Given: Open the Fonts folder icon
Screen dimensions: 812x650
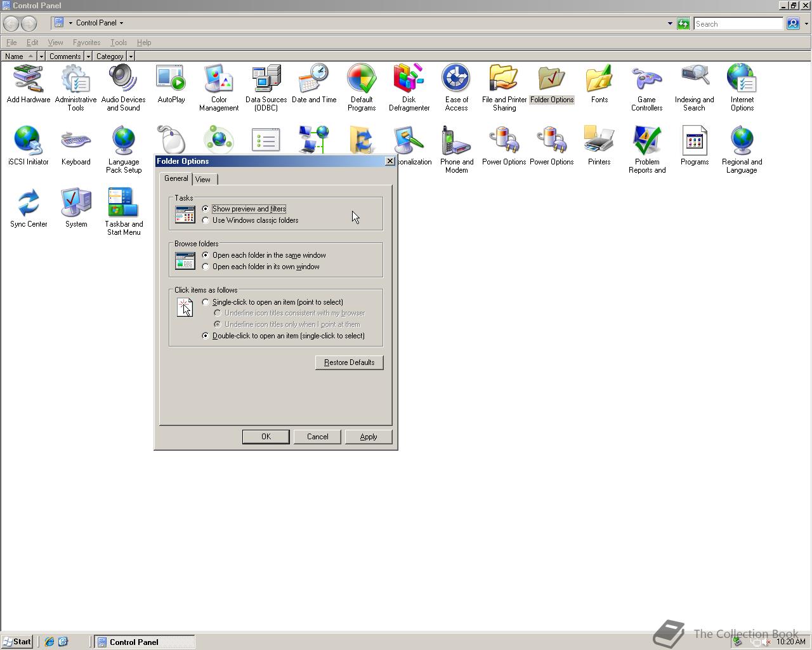Looking at the screenshot, I should tap(599, 84).
